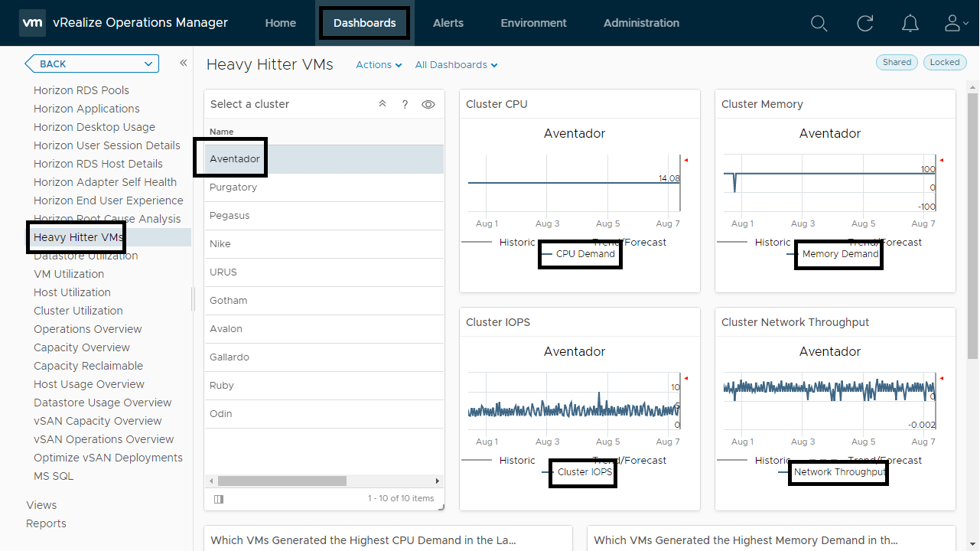Image resolution: width=980 pixels, height=551 pixels.
Task: Collapse the Select a cluster widget
Action: [383, 104]
